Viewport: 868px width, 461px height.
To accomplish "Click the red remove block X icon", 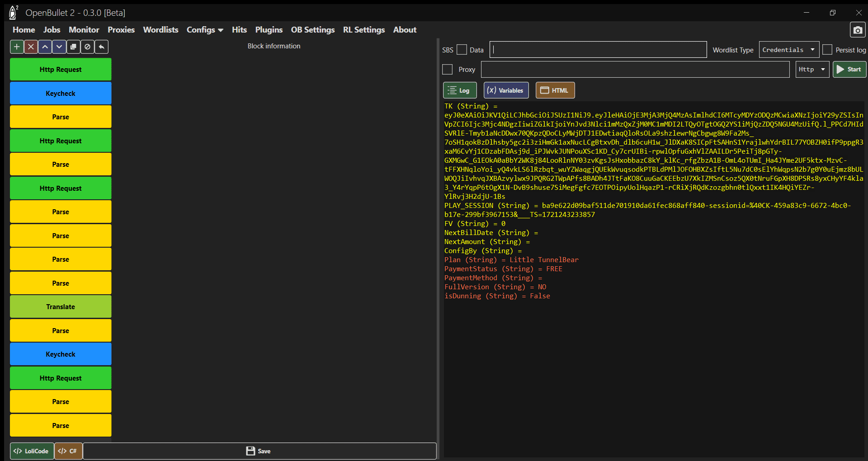I will (31, 47).
